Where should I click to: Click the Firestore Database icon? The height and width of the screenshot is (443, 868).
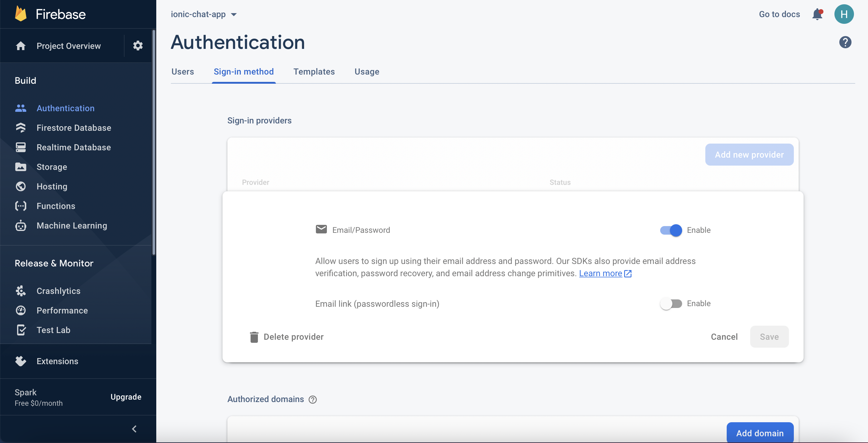tap(20, 128)
